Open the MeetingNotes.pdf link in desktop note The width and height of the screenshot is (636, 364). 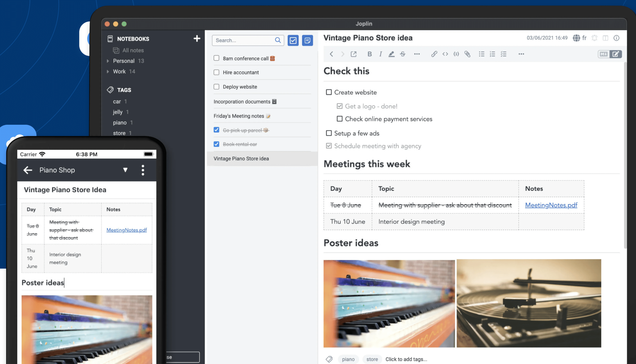(x=551, y=205)
